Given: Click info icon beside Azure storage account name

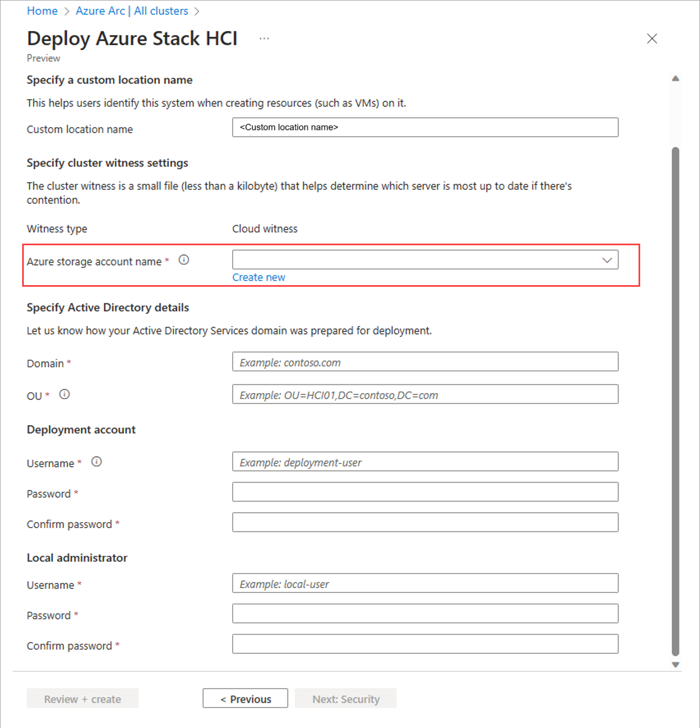Looking at the screenshot, I should [x=184, y=259].
